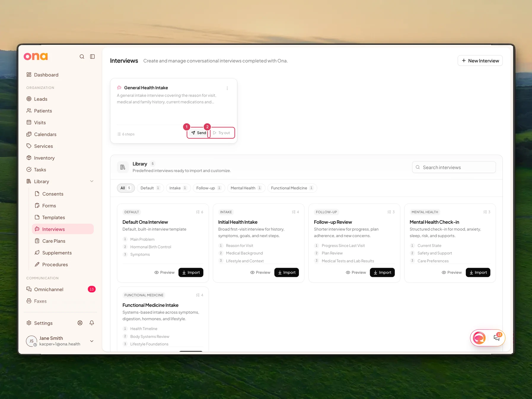Send the General Health Intake interview

click(x=199, y=133)
